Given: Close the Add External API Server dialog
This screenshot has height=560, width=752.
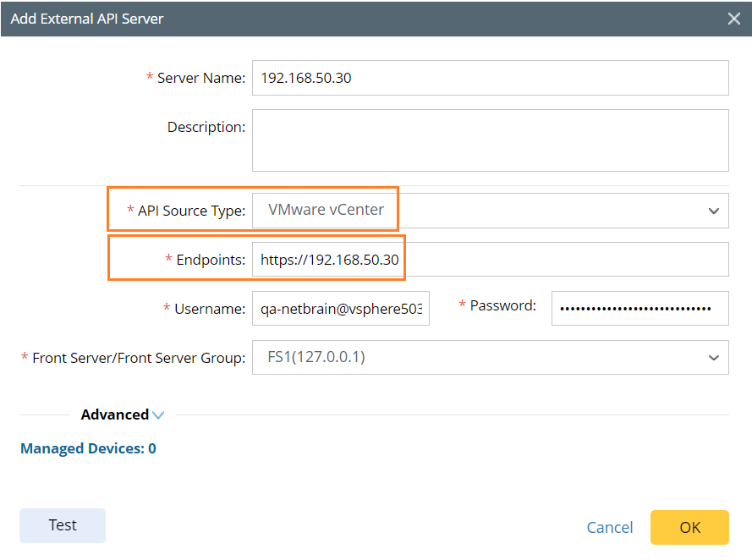Looking at the screenshot, I should (734, 18).
